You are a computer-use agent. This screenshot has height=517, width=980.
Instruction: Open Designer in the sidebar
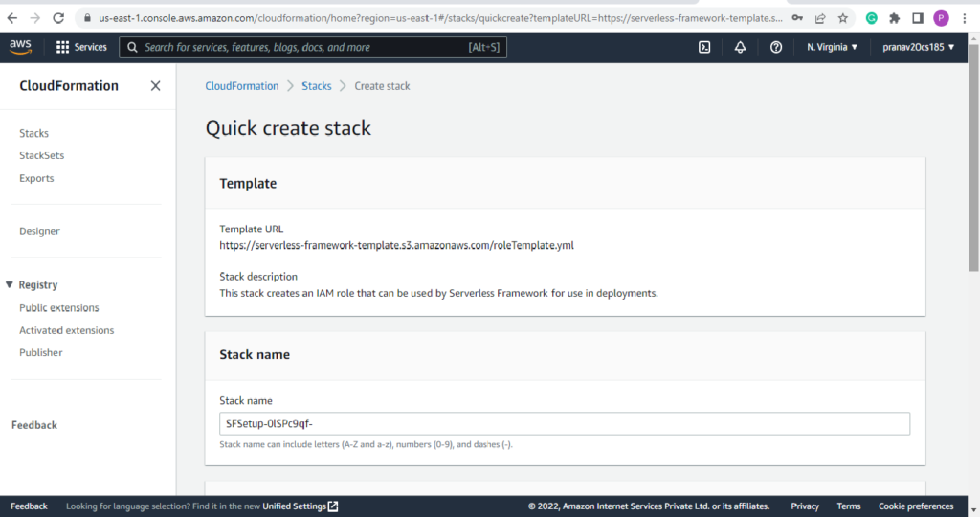pyautogui.click(x=39, y=231)
